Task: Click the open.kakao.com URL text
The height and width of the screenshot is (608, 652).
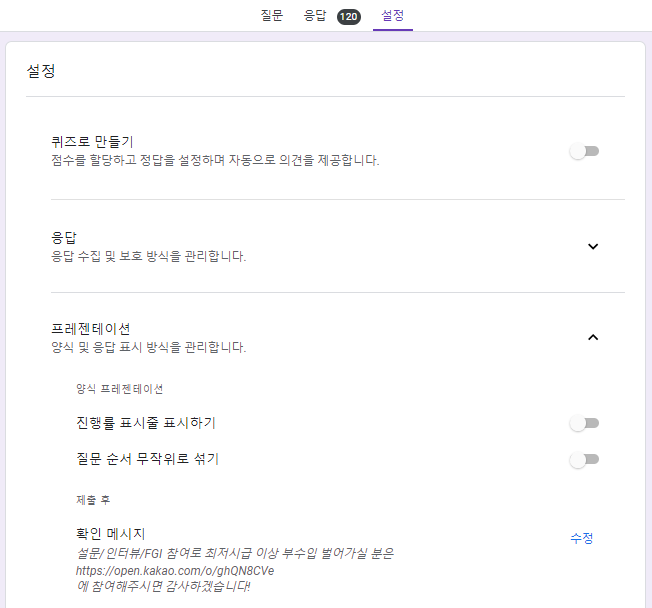Action: (x=175, y=571)
